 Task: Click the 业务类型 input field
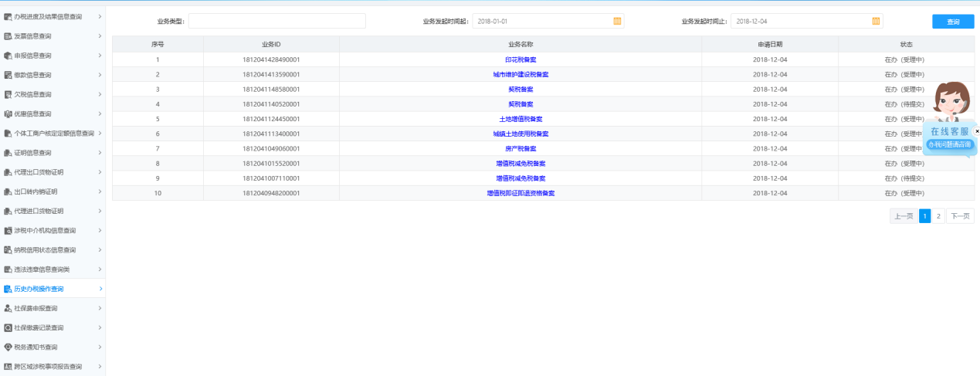(x=276, y=21)
